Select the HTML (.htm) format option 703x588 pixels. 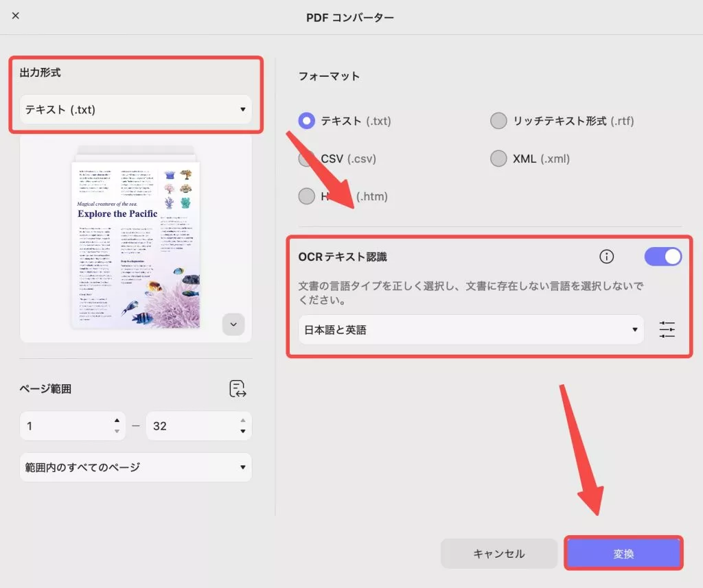[x=307, y=196]
